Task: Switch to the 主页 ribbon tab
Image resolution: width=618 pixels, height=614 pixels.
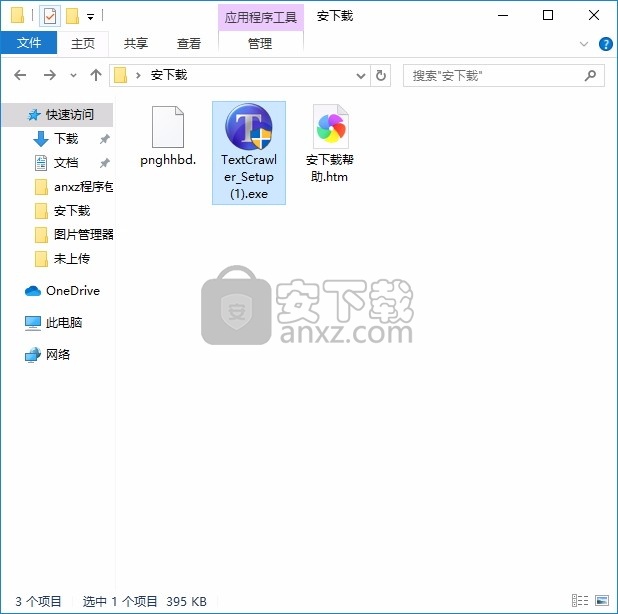Action: click(x=83, y=43)
